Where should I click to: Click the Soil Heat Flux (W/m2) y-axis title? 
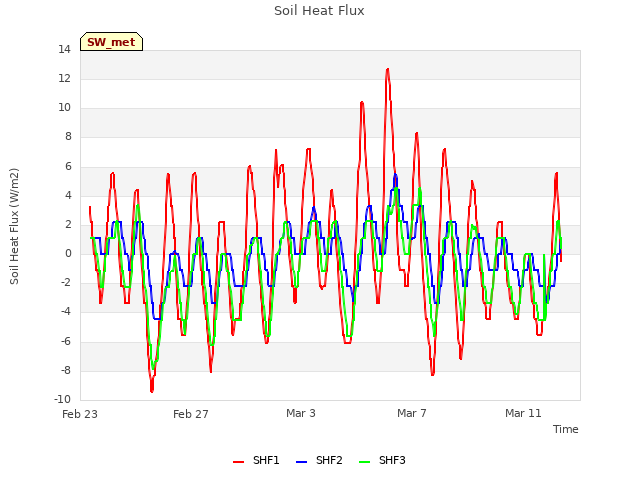(14, 226)
